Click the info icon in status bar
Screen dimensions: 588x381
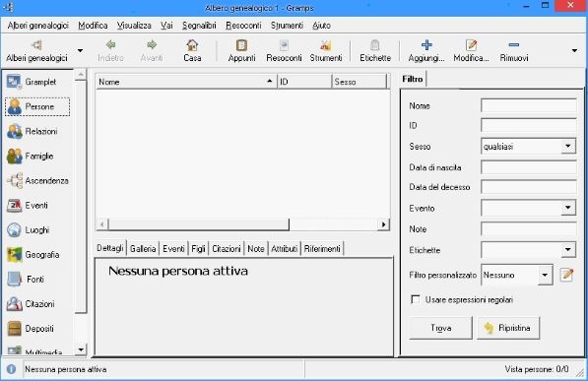[x=11, y=369]
